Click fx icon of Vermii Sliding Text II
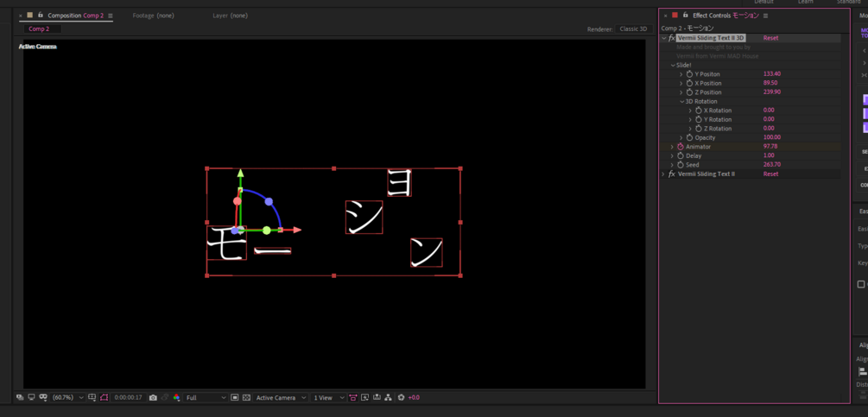Screen dimensions: 868x417 [x=671, y=174]
